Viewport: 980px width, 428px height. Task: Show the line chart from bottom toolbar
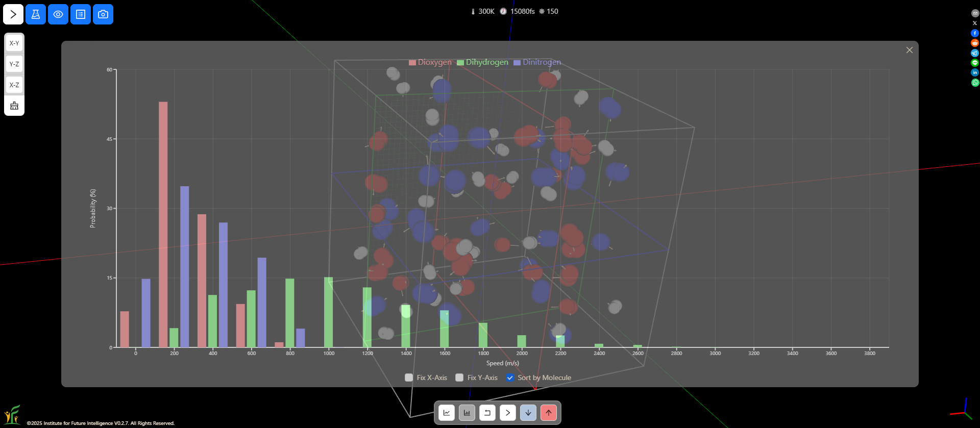447,413
